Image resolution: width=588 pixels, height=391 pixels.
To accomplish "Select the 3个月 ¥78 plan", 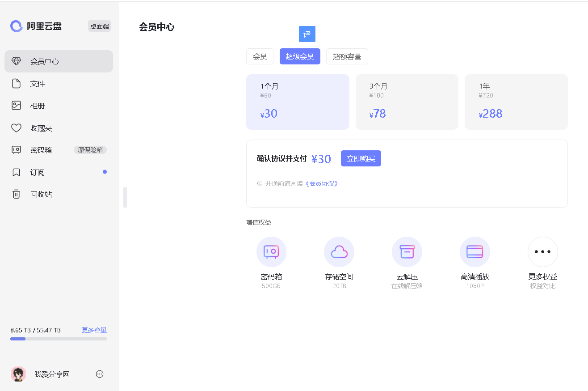I will click(x=407, y=102).
